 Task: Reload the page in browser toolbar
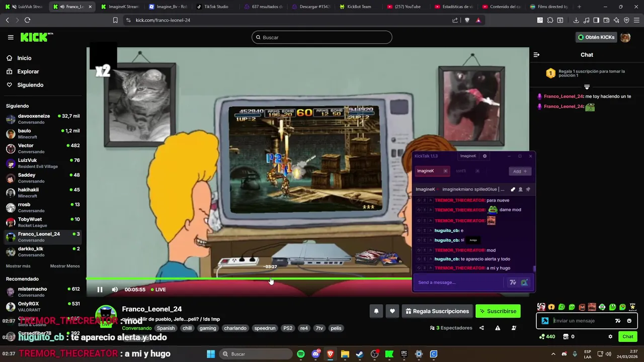(x=27, y=20)
